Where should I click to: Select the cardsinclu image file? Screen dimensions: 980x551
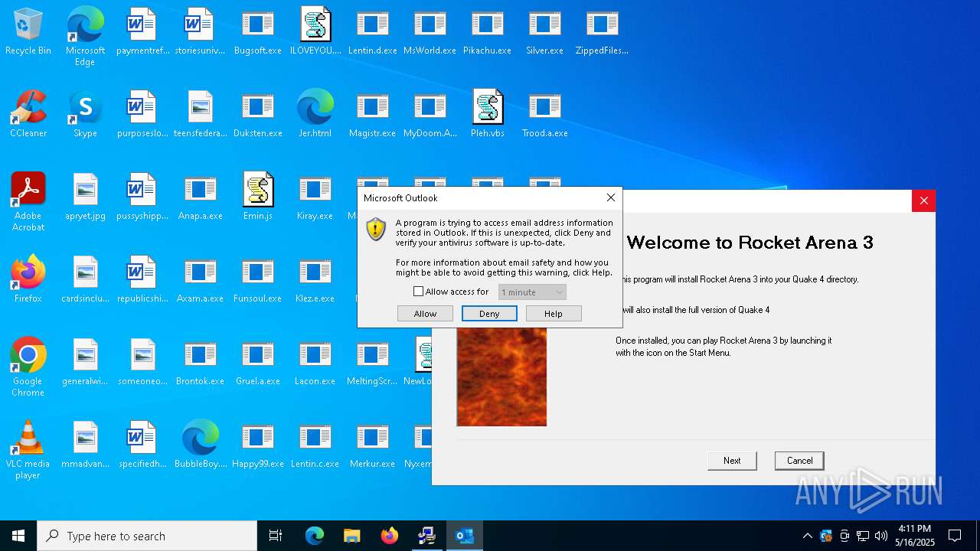click(x=86, y=279)
